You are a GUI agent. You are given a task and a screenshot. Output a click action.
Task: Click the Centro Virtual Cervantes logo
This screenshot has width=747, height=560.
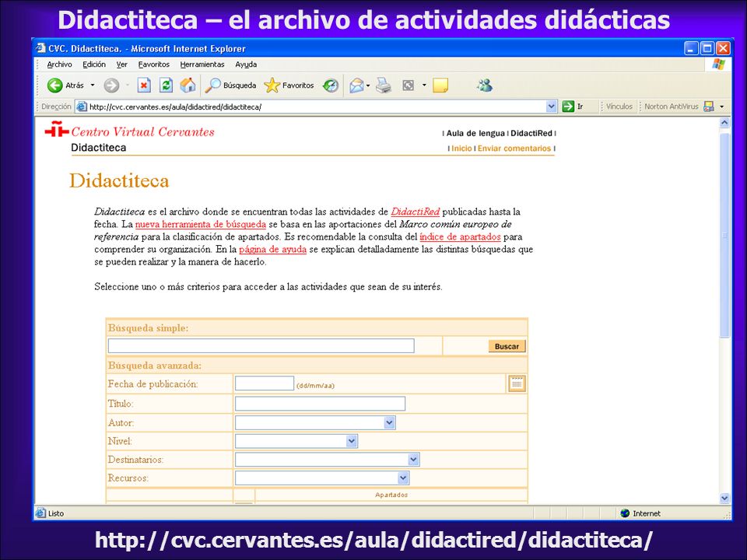[x=130, y=131]
